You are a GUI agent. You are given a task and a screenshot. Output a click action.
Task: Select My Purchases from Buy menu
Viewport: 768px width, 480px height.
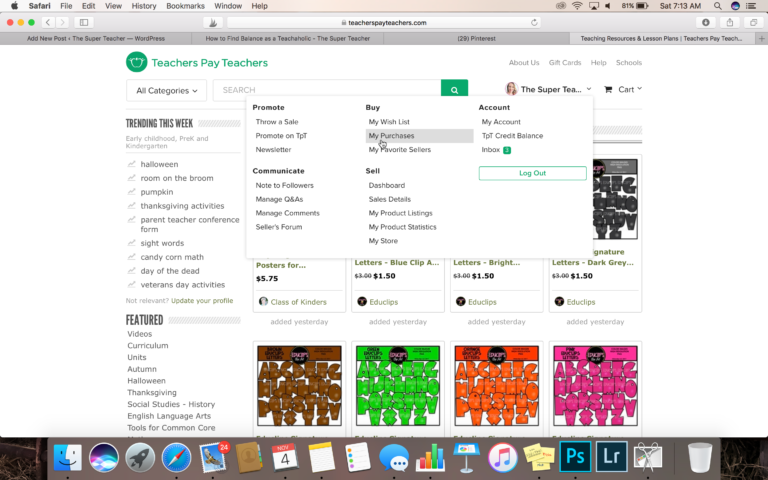(391, 136)
